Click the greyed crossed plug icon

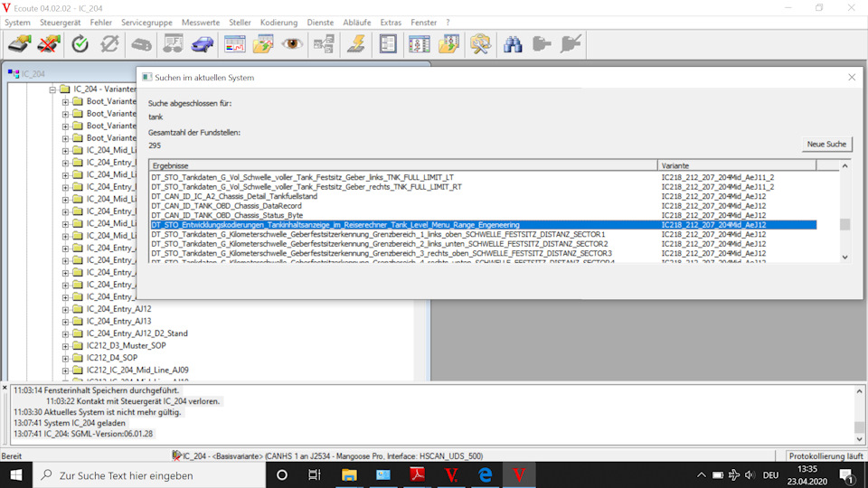pyautogui.click(x=571, y=43)
